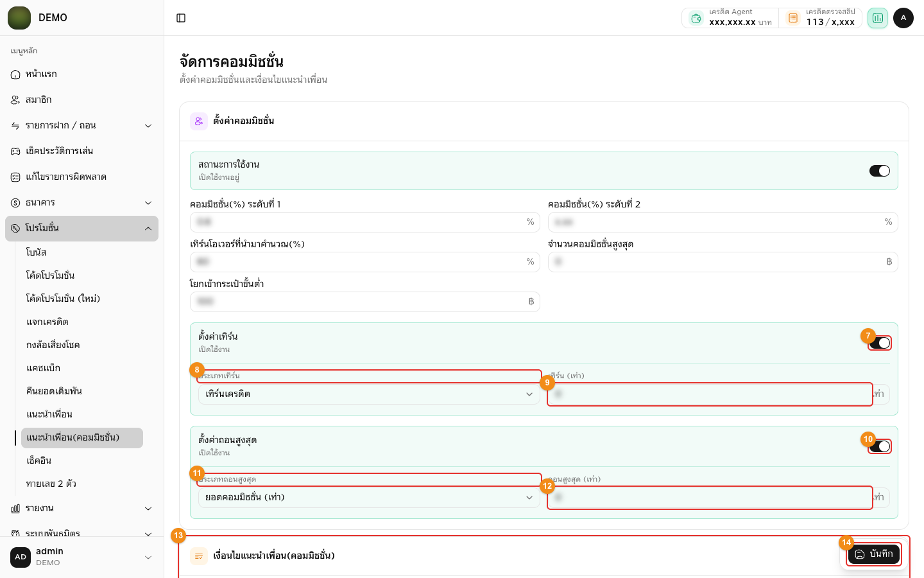Click the tag icon beside โปรโมชั่น
924x578 pixels.
tap(15, 229)
